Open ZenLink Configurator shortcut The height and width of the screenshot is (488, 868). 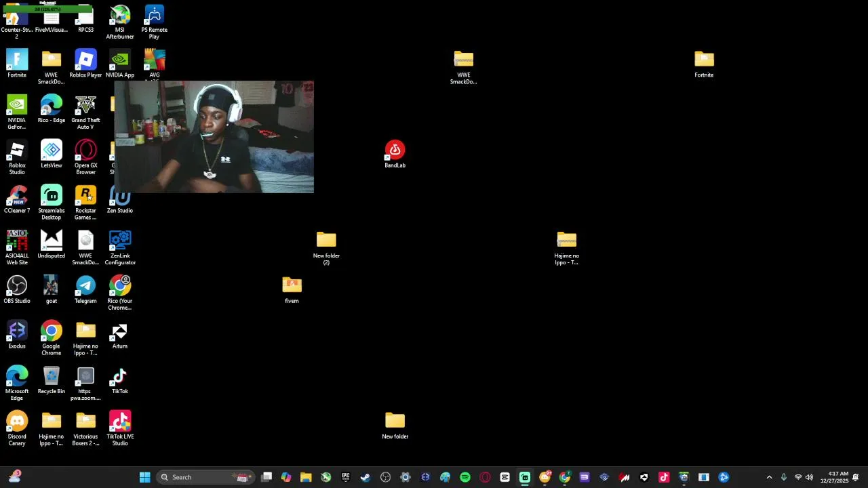(x=120, y=248)
